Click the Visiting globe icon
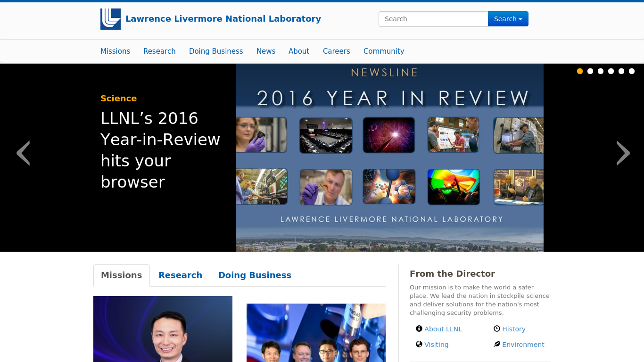The image size is (644, 362). (x=419, y=344)
